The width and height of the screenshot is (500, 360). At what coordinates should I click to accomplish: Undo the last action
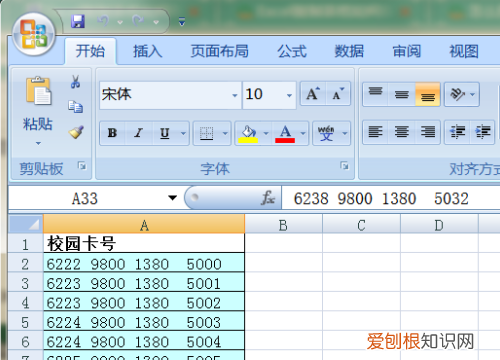(103, 22)
